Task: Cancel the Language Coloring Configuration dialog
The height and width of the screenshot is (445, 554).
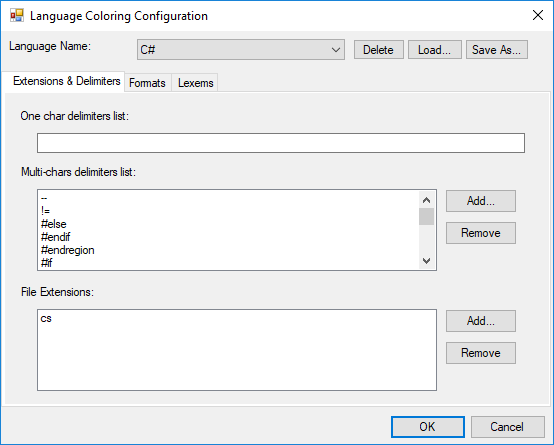Action: point(507,427)
